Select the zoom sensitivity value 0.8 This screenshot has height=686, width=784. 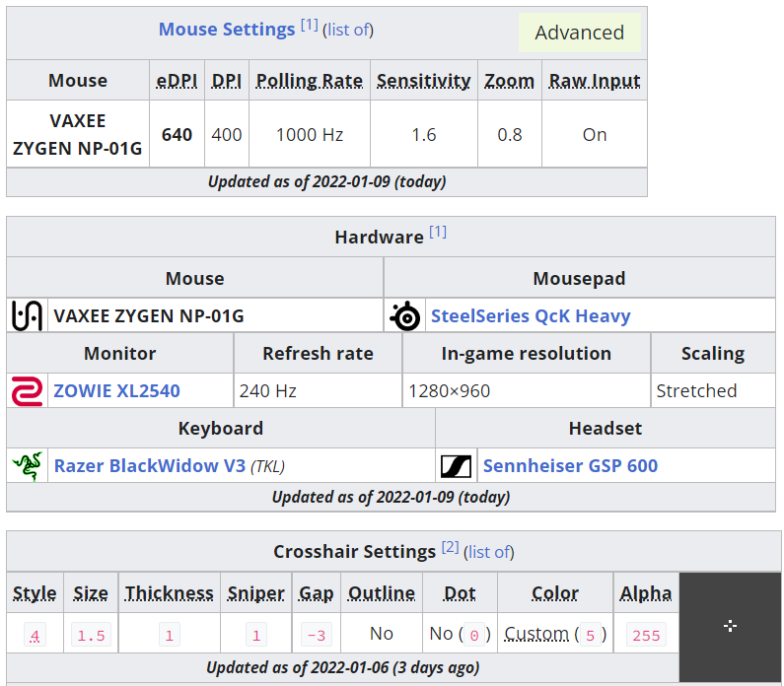(510, 134)
